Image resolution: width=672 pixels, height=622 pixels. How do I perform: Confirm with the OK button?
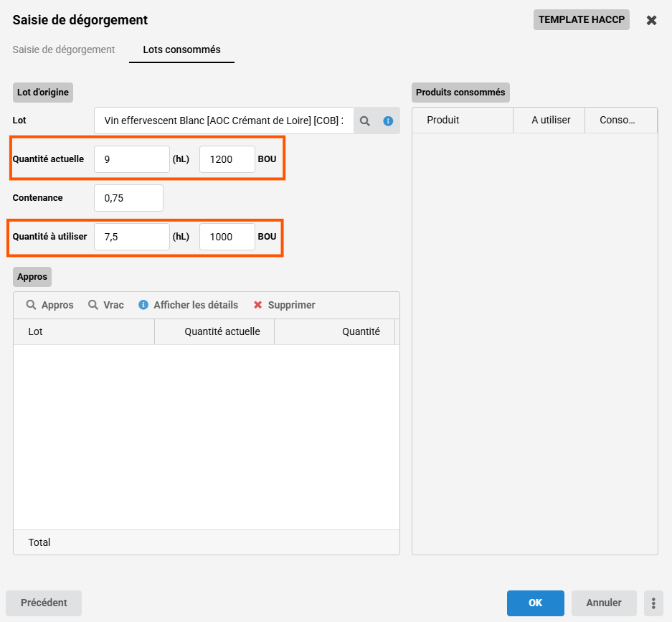535,603
